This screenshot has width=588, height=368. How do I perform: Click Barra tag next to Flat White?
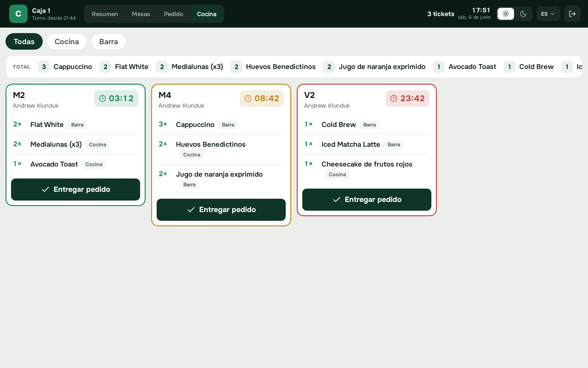[x=77, y=125]
